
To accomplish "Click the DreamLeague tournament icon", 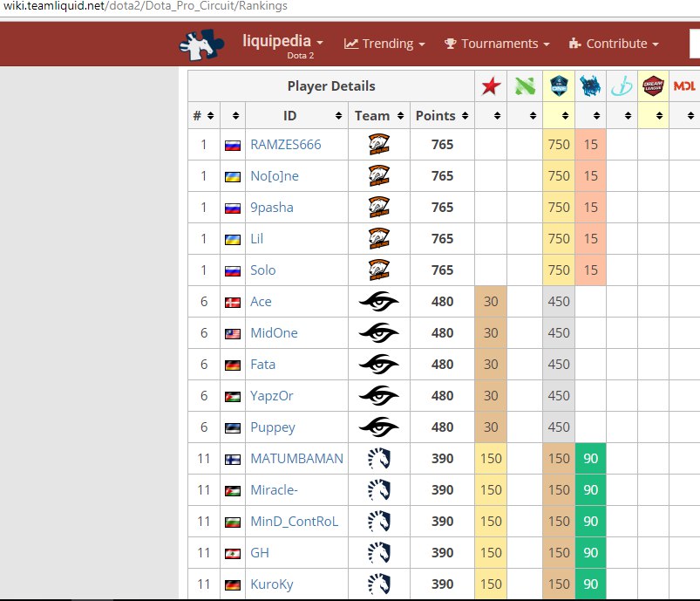I will click(x=653, y=85).
